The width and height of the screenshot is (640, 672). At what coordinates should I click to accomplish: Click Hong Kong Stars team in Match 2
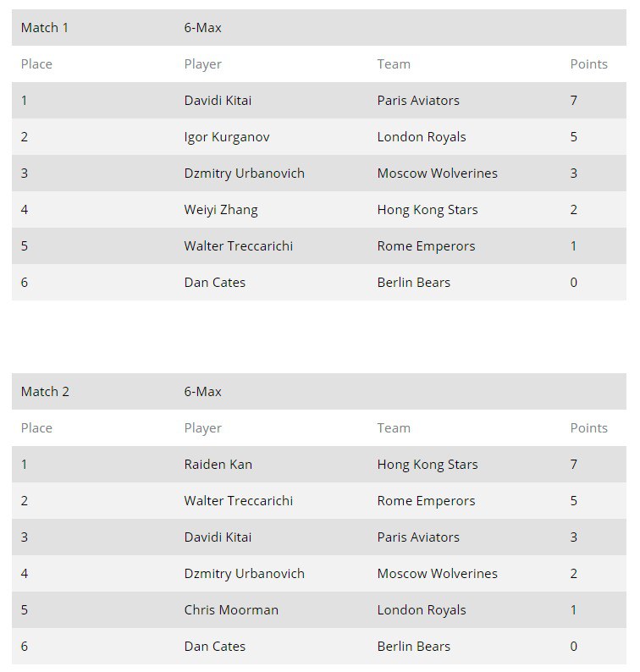coord(427,465)
